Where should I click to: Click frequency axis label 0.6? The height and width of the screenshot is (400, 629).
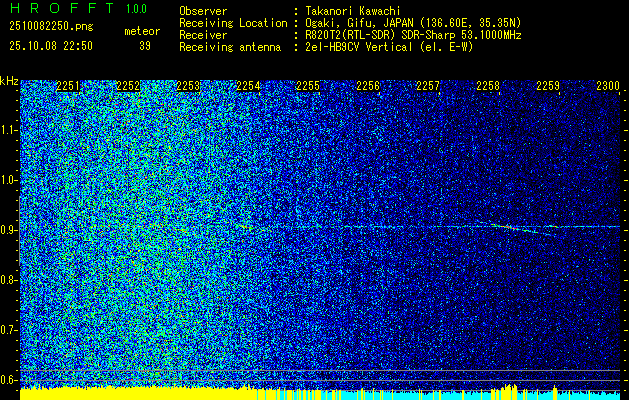(x=8, y=380)
